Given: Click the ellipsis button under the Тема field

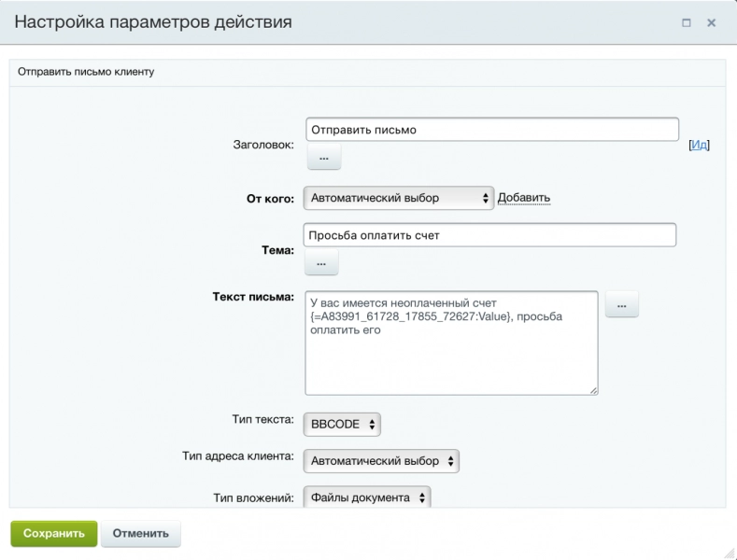Looking at the screenshot, I should click(321, 264).
